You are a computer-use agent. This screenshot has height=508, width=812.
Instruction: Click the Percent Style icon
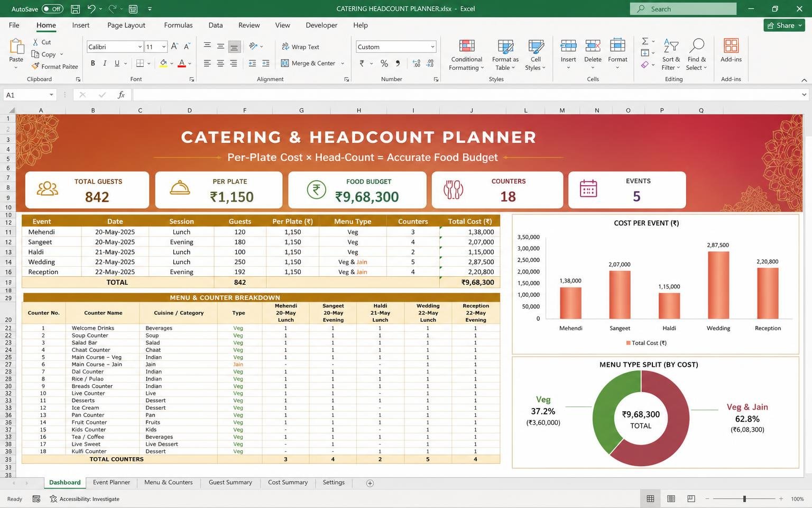click(384, 63)
